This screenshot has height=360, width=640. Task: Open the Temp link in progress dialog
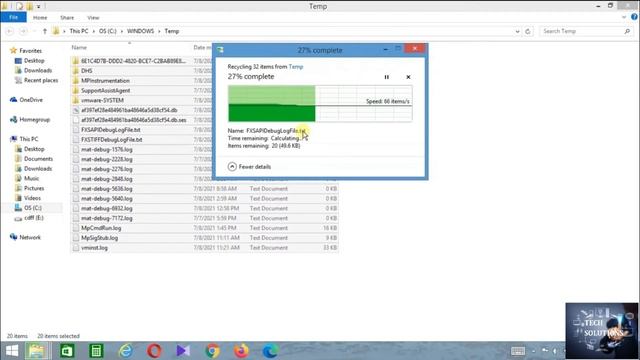[x=296, y=67]
